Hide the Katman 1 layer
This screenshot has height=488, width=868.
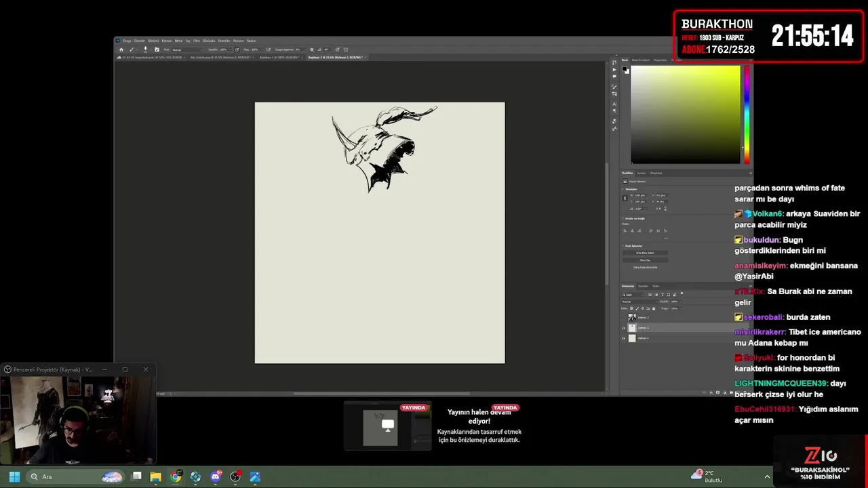(624, 328)
